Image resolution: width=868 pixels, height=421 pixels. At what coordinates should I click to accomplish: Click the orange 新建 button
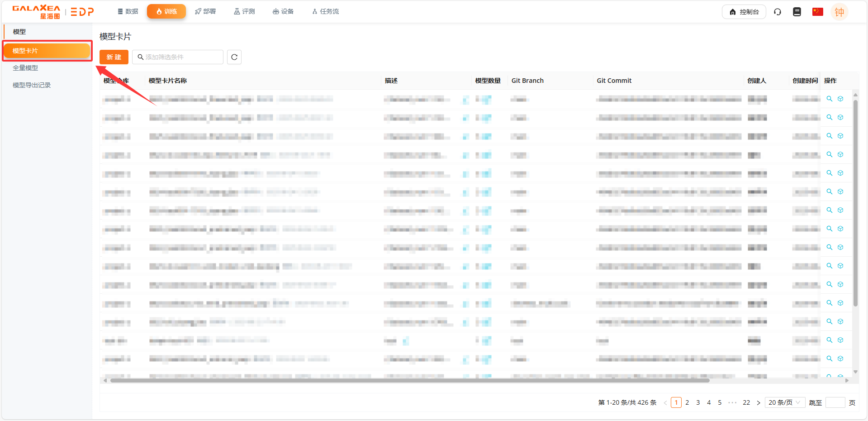(114, 57)
